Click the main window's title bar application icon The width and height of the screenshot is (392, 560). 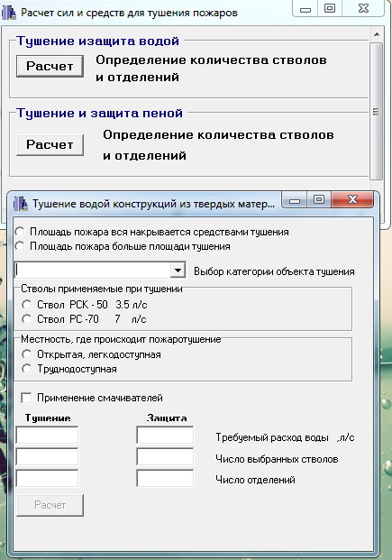coord(9,13)
